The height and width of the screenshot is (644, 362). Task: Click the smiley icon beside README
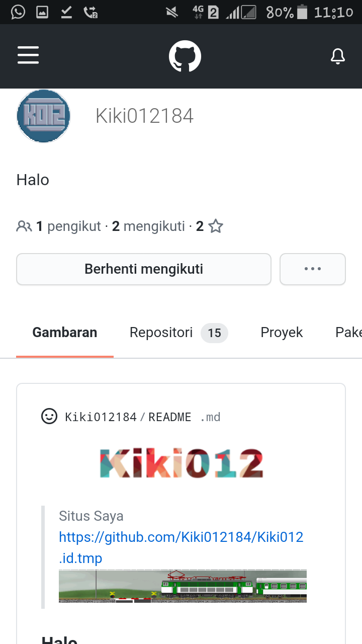click(x=49, y=417)
